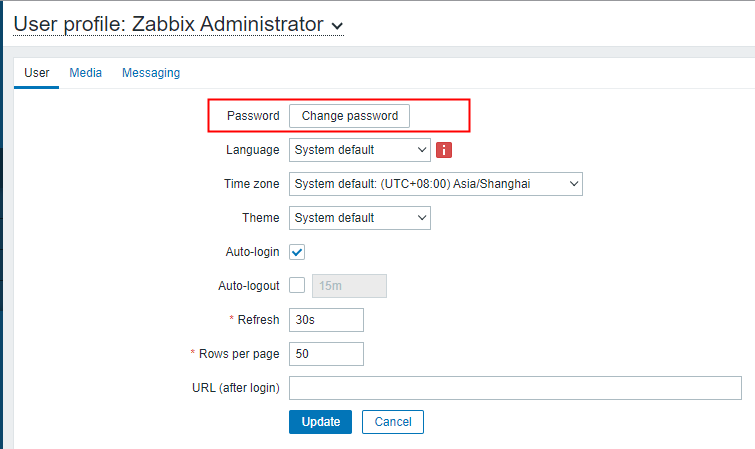Click the Cancel button
This screenshot has height=449, width=755.
coord(393,422)
